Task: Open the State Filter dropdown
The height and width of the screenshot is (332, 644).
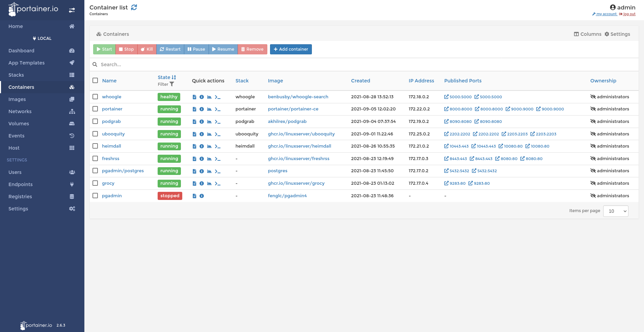Action: [x=166, y=84]
